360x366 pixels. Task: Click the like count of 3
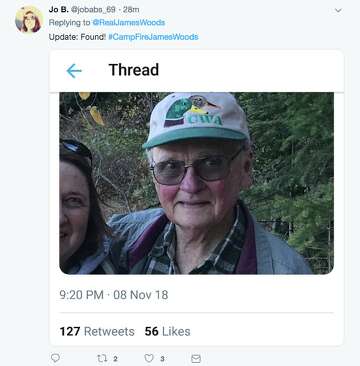[162, 359]
